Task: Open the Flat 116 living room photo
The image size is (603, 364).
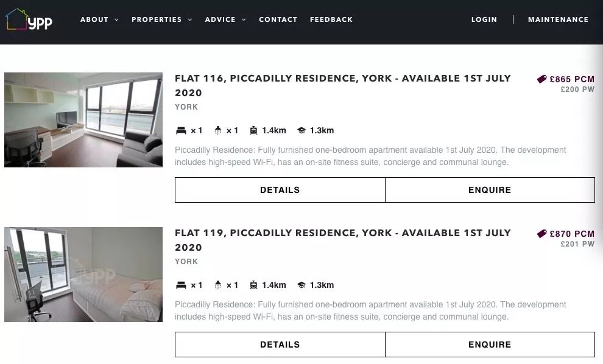Action: pyautogui.click(x=83, y=120)
